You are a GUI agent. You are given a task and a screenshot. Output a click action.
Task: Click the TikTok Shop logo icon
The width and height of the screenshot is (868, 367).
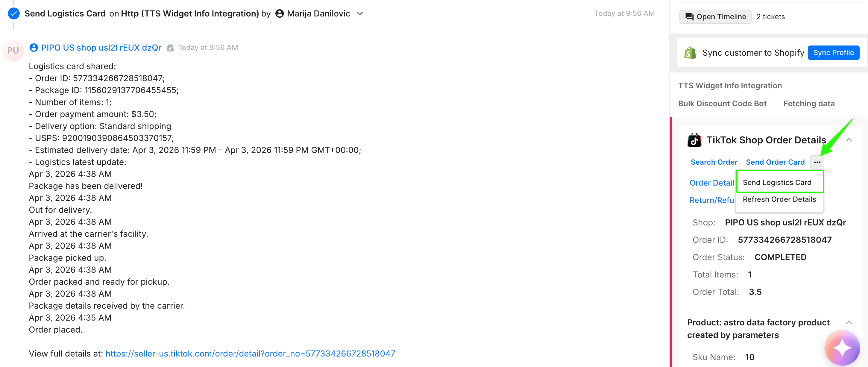(694, 140)
